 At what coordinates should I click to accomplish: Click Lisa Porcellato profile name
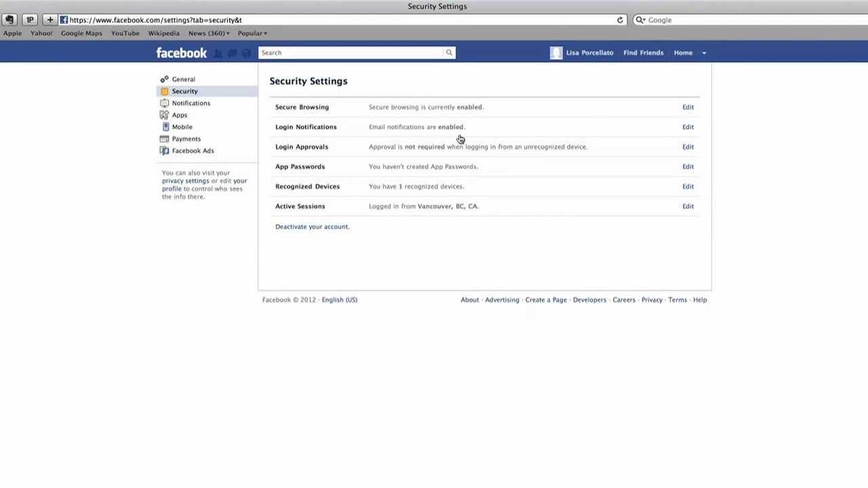[589, 53]
